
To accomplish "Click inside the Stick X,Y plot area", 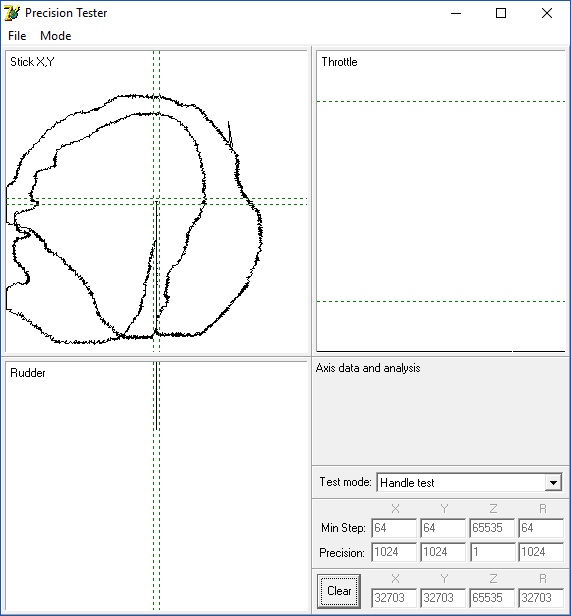I will click(156, 201).
